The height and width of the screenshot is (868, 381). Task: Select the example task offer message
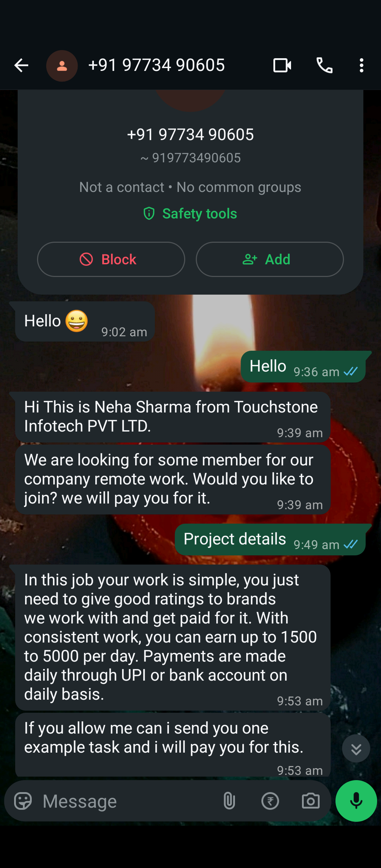[173, 745]
